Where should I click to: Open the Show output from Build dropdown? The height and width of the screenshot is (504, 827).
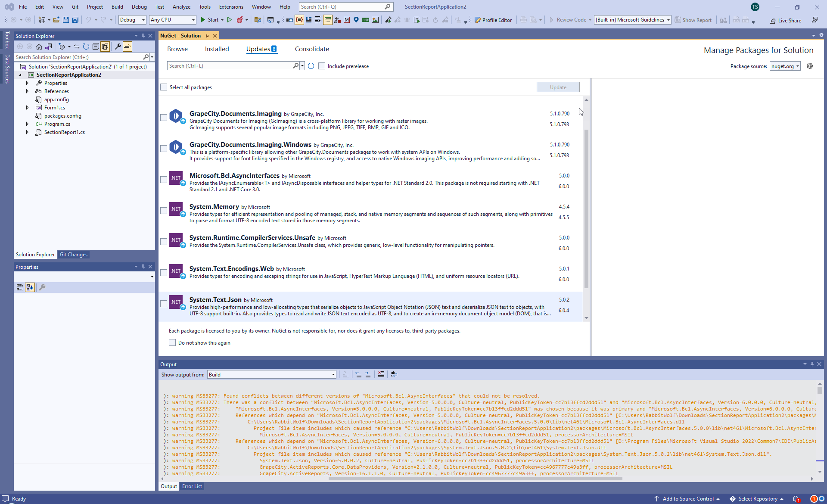pyautogui.click(x=271, y=374)
